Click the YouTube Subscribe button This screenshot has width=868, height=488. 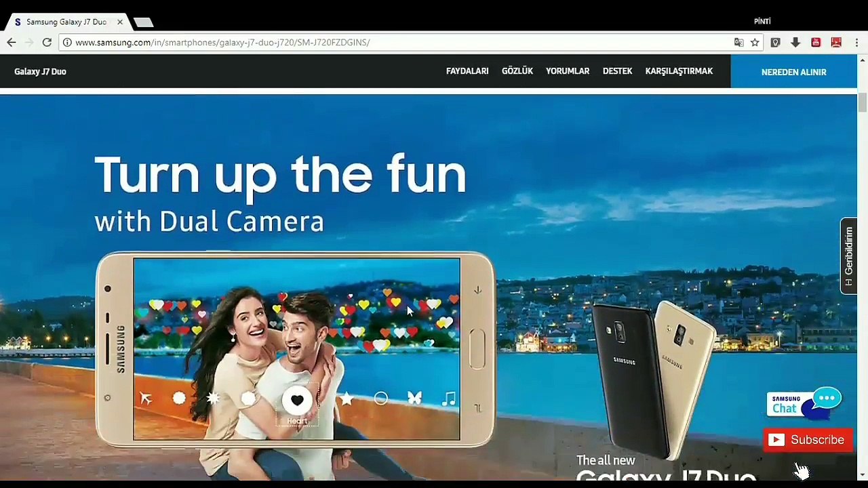(808, 440)
